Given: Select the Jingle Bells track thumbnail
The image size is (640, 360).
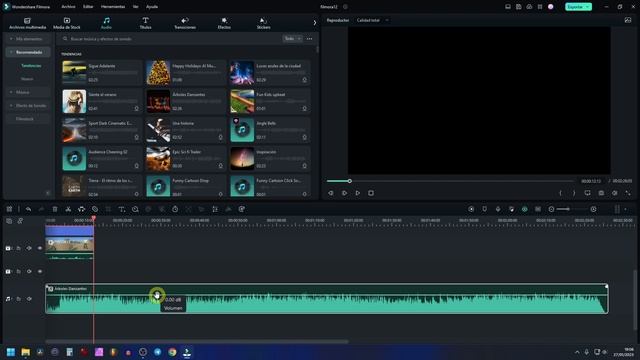Looking at the screenshot, I should tap(242, 130).
